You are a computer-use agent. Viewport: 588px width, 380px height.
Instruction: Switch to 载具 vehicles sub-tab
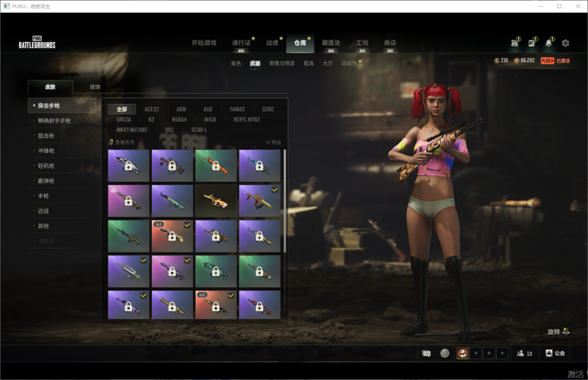point(309,63)
